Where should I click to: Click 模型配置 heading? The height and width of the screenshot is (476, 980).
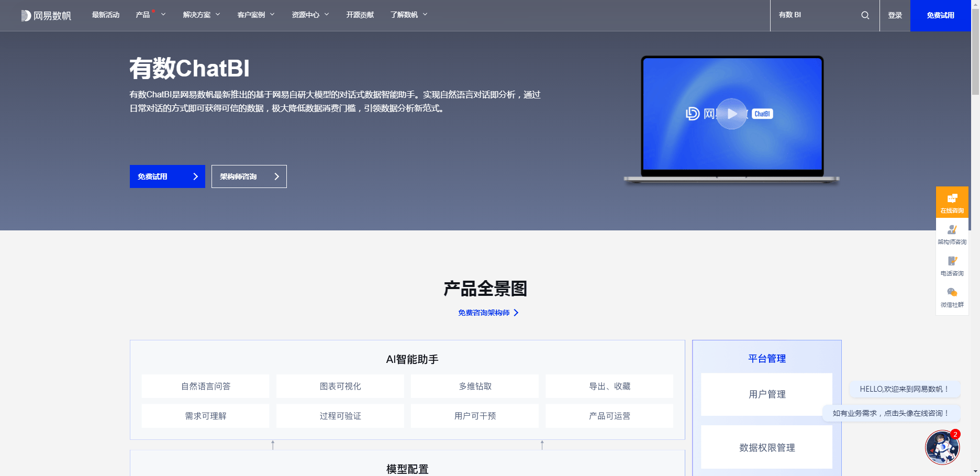407,469
